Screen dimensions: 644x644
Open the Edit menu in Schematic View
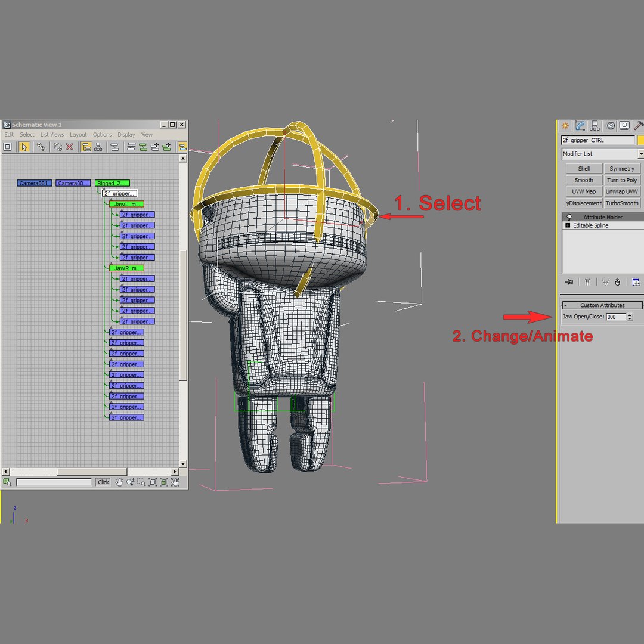point(9,134)
